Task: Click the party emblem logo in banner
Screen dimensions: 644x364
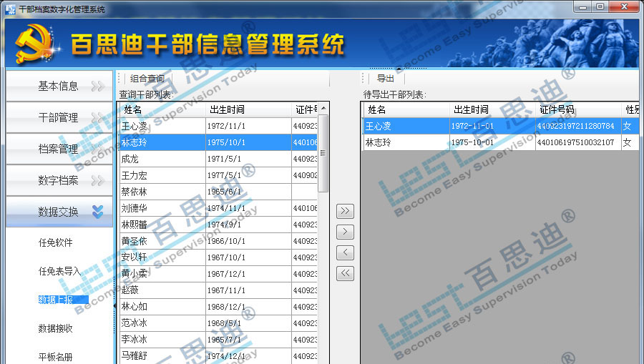Action: [35, 44]
